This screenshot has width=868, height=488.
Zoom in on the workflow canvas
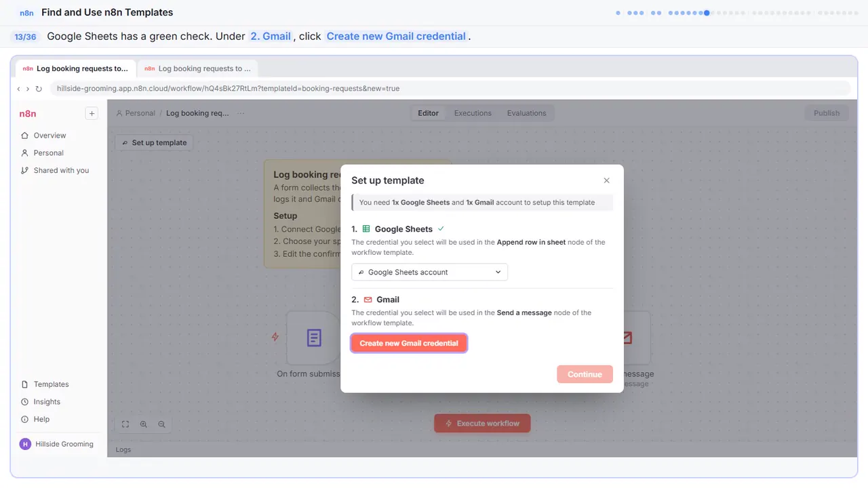tap(144, 424)
